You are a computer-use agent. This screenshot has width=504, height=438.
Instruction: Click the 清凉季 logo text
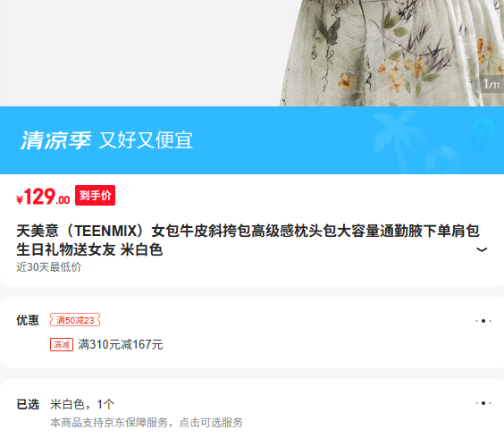coord(56,140)
